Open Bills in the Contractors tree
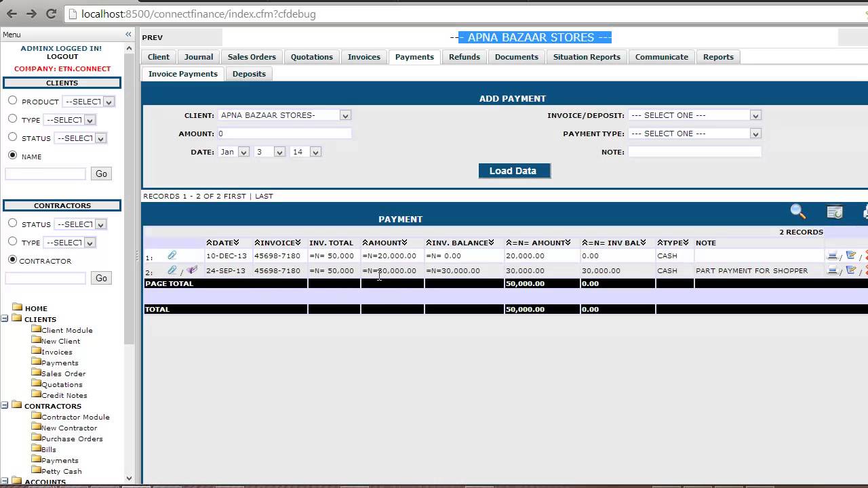The width and height of the screenshot is (868, 488). pyautogui.click(x=49, y=449)
